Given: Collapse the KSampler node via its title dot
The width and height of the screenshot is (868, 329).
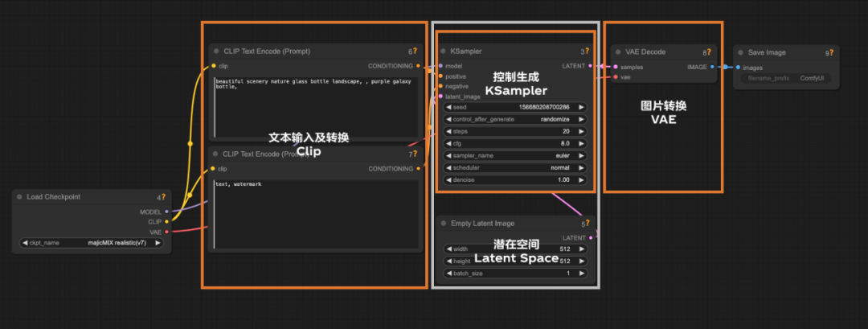Looking at the screenshot, I should pyautogui.click(x=443, y=51).
